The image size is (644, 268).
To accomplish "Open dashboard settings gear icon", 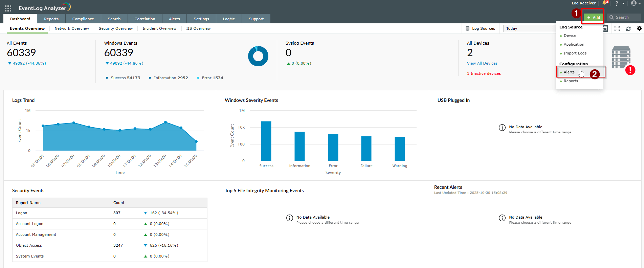I will pos(639,28).
